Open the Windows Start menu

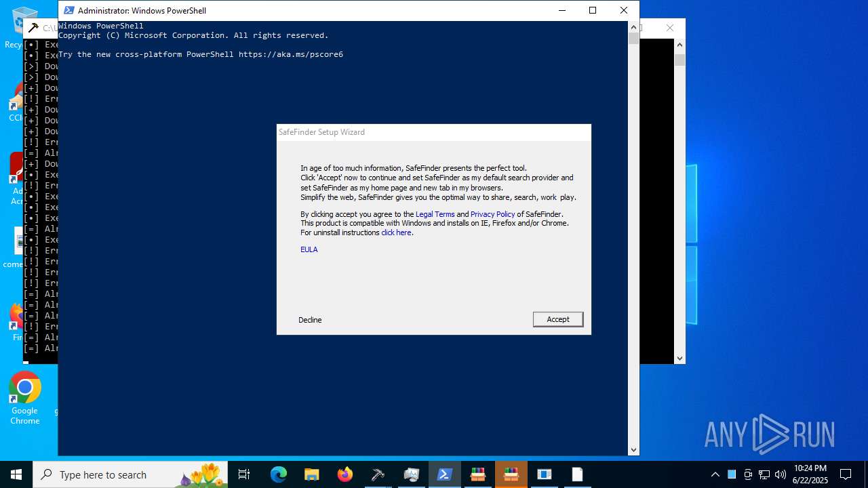pos(16,474)
